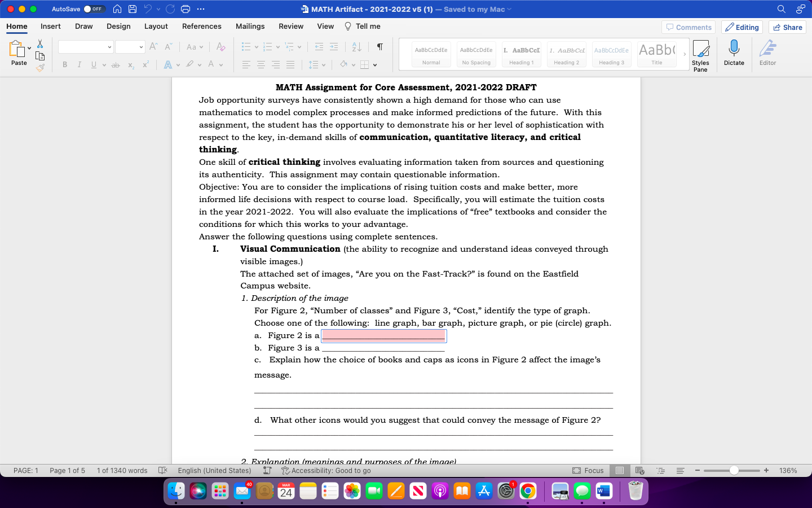Open the Comments panel
The image size is (812, 508).
coord(689,27)
